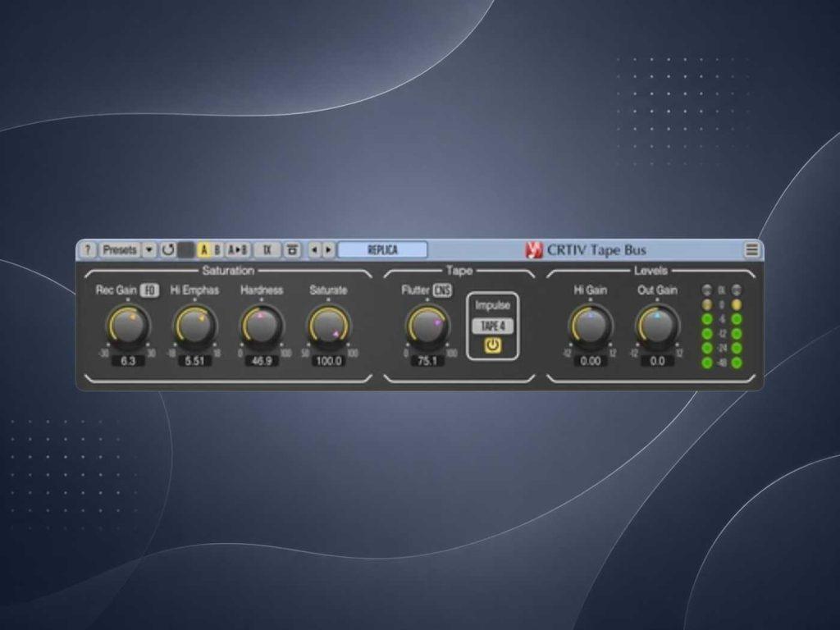Image resolution: width=840 pixels, height=630 pixels.
Task: Click the Out Gain value 0.0
Action: [657, 361]
